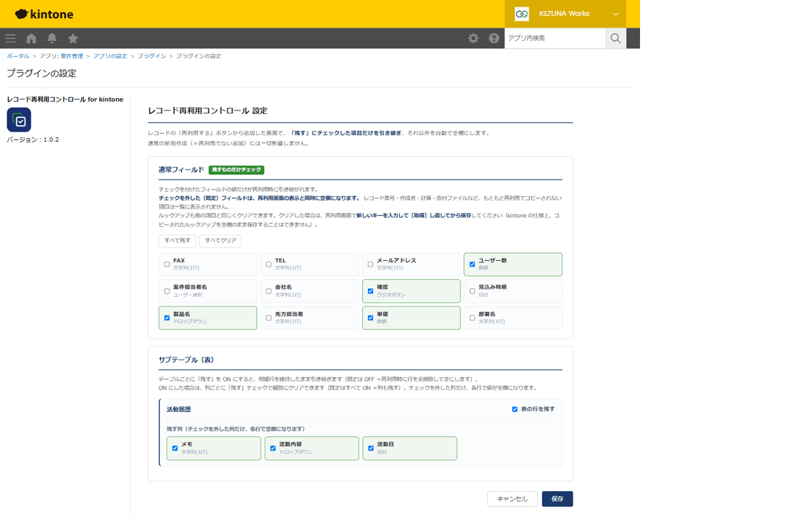
Task: Open the hamburger menu icon
Action: (10, 39)
